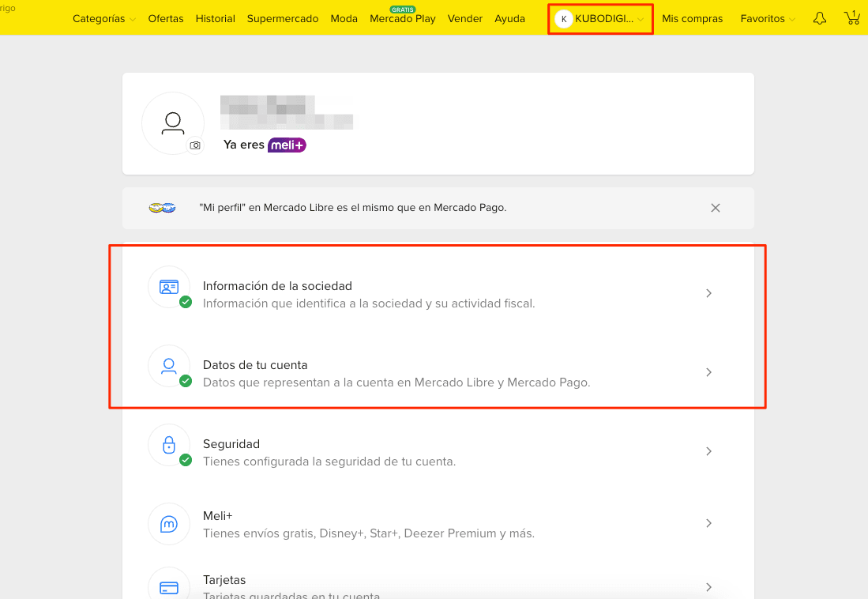This screenshot has height=599, width=868.
Task: Click the K avatar circle in header
Action: (x=564, y=19)
